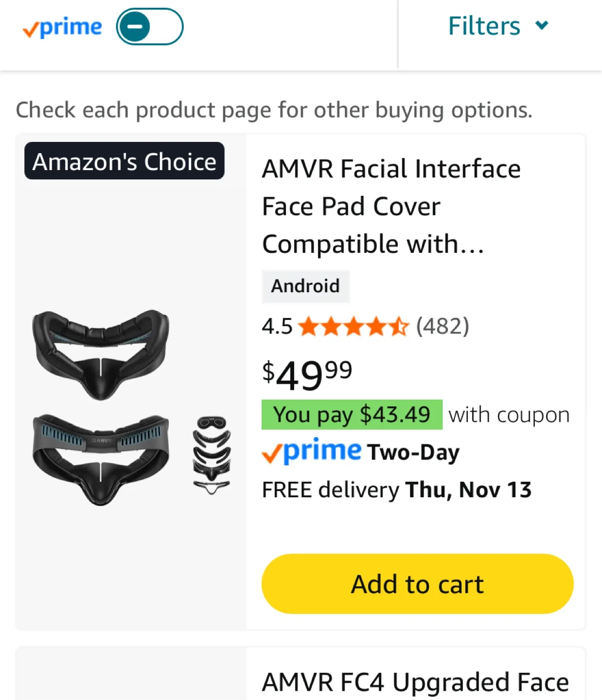
Task: Open the AMVR Facial Interface product title
Action: (391, 206)
